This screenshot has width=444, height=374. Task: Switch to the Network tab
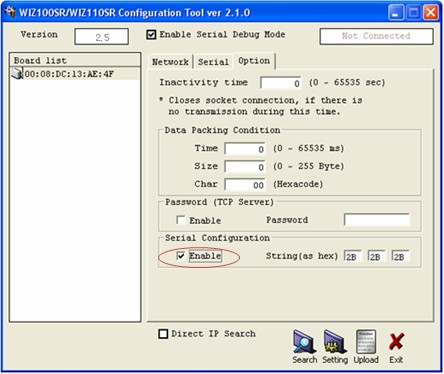[x=170, y=62]
